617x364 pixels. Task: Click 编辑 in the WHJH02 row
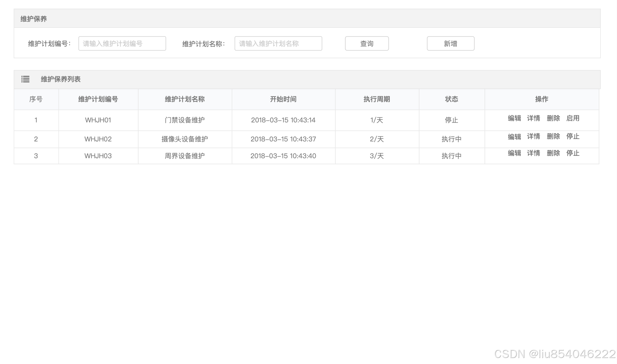coord(514,137)
